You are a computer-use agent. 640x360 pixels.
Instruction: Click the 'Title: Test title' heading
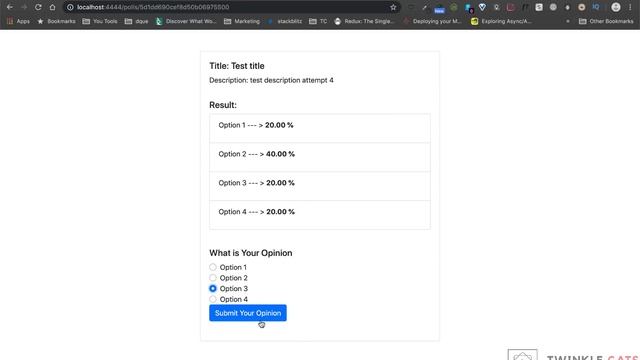coord(237,66)
